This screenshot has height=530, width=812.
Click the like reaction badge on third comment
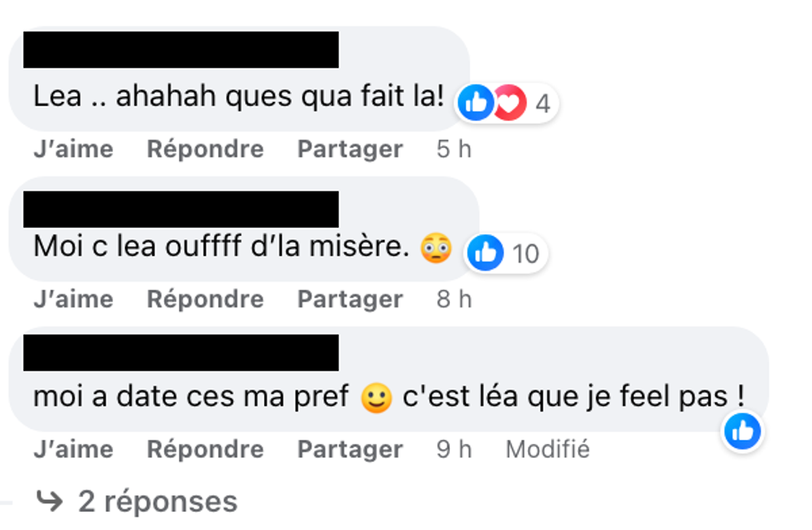(x=742, y=431)
